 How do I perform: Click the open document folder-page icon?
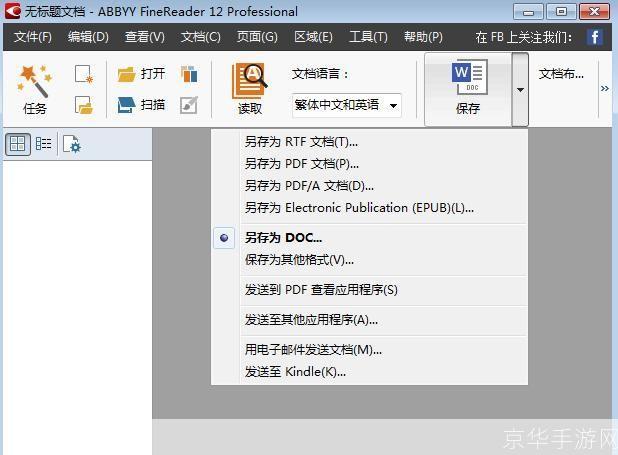tap(84, 105)
